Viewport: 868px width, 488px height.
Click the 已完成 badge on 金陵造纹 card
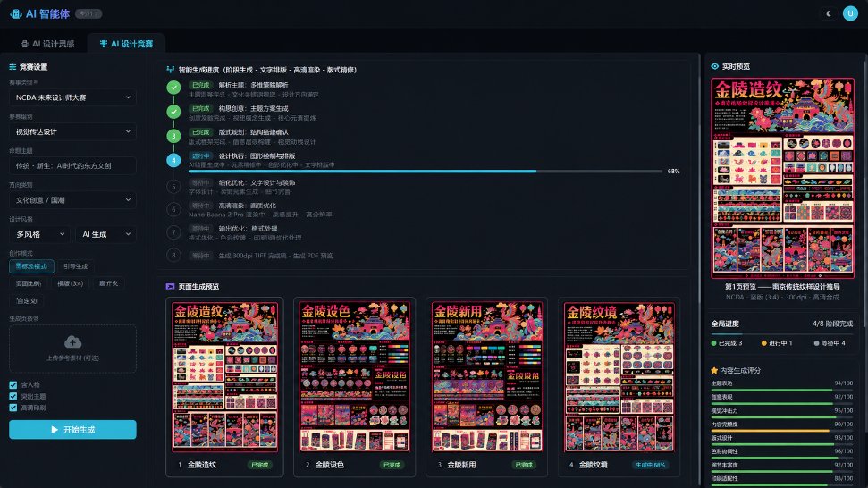(x=259, y=465)
